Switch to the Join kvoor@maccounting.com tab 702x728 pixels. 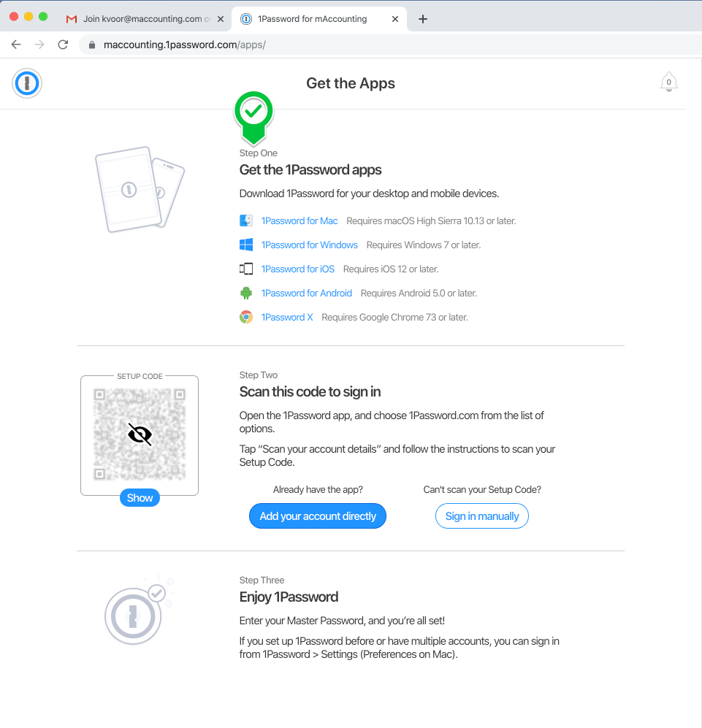145,19
